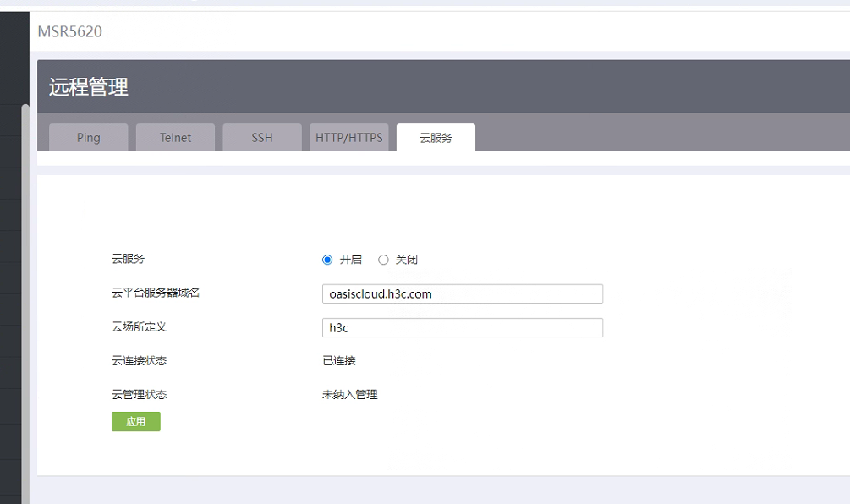Focus the 云场所定义 field containing h3c

(x=463, y=328)
